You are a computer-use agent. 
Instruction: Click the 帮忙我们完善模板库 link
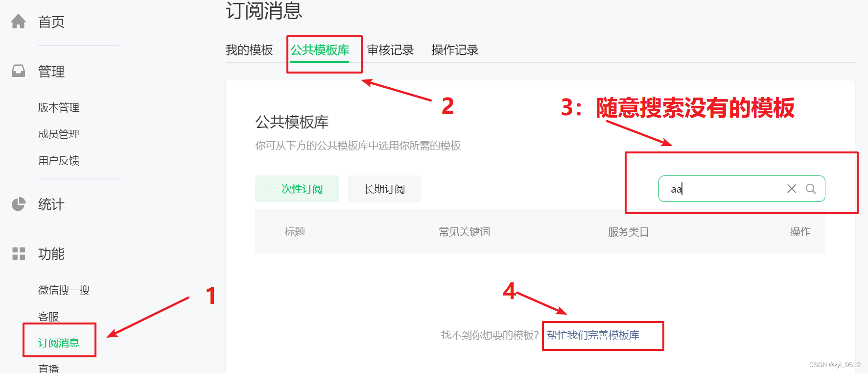pyautogui.click(x=593, y=335)
